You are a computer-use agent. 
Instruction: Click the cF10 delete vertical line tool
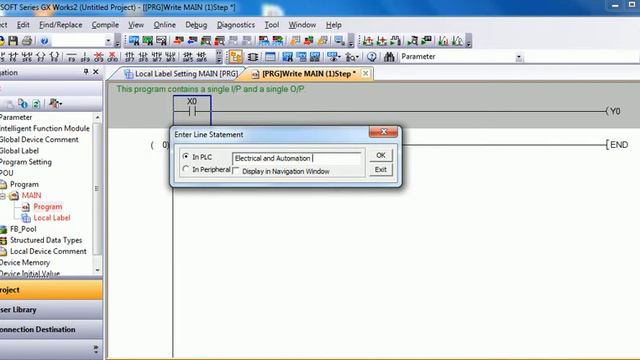click(x=112, y=57)
